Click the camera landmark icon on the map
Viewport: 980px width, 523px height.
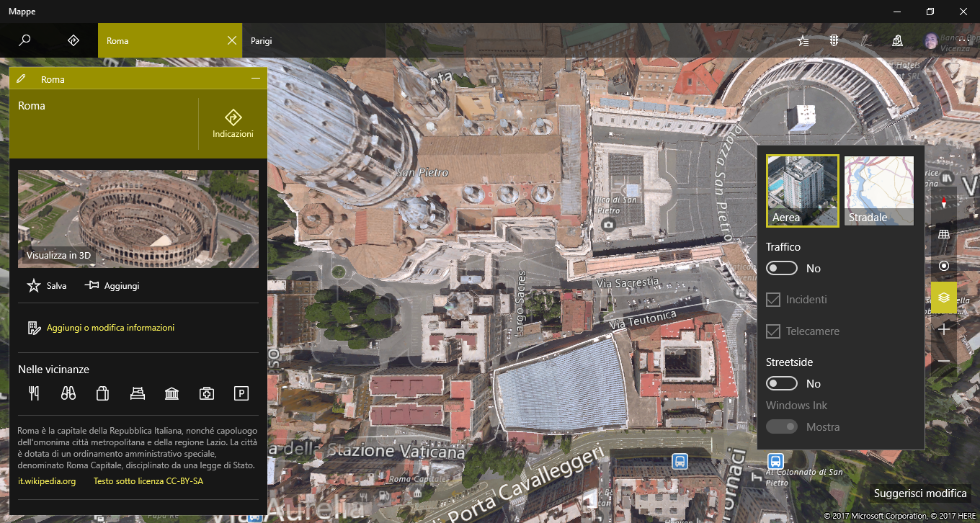[609, 225]
